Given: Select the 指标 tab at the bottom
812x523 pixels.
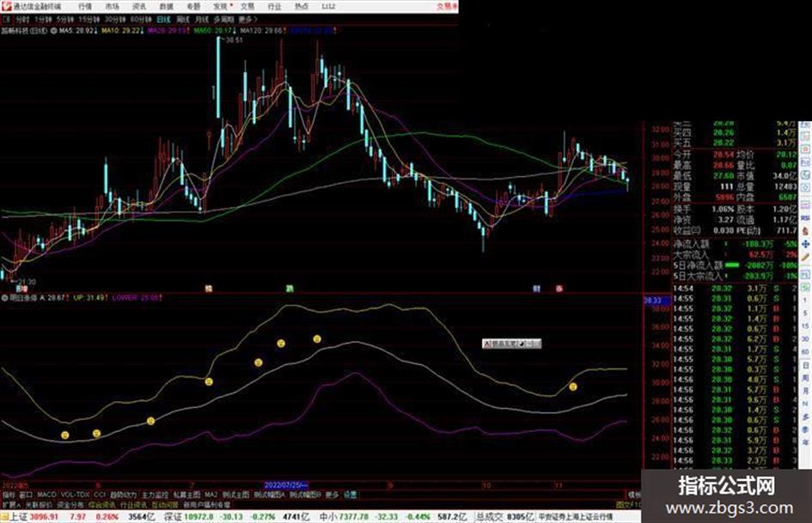Looking at the screenshot, I should [x=9, y=495].
